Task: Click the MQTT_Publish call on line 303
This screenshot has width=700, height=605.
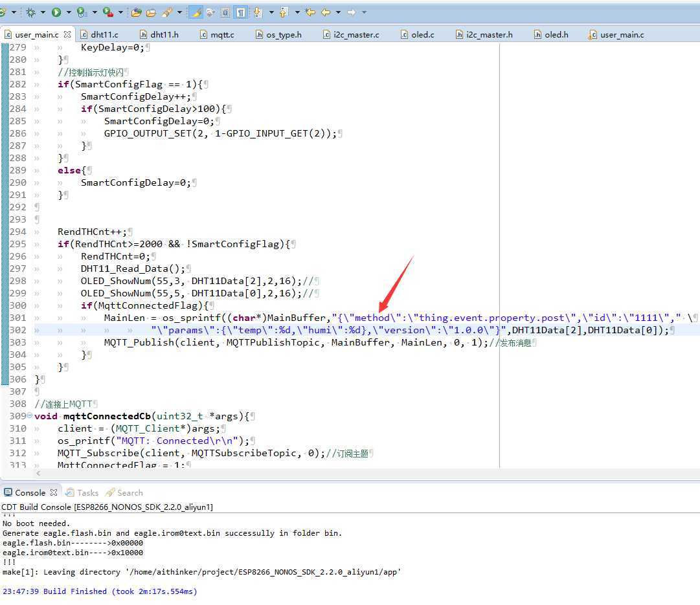Action: click(x=296, y=342)
